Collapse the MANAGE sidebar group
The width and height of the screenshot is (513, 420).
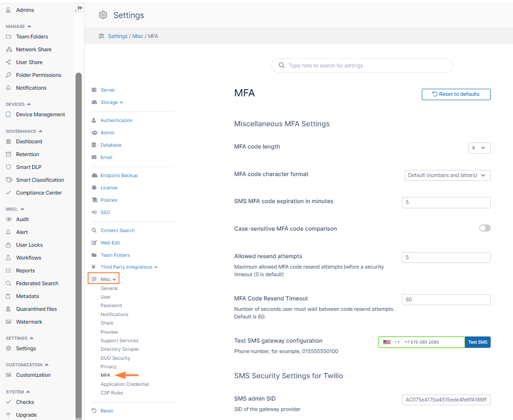point(19,26)
